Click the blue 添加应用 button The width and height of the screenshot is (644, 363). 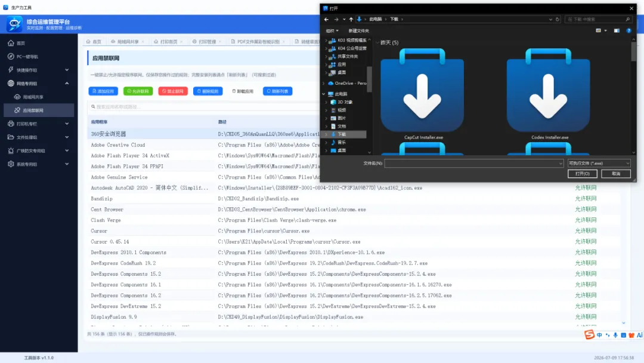(x=103, y=91)
